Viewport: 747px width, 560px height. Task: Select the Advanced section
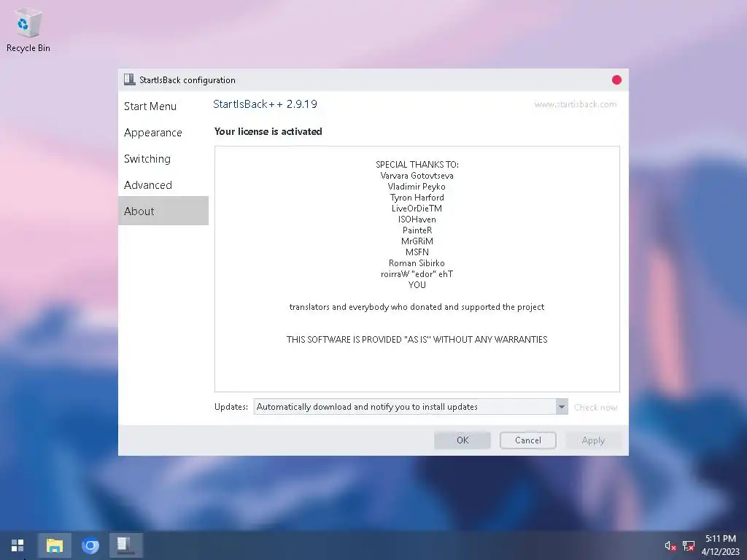coord(147,184)
